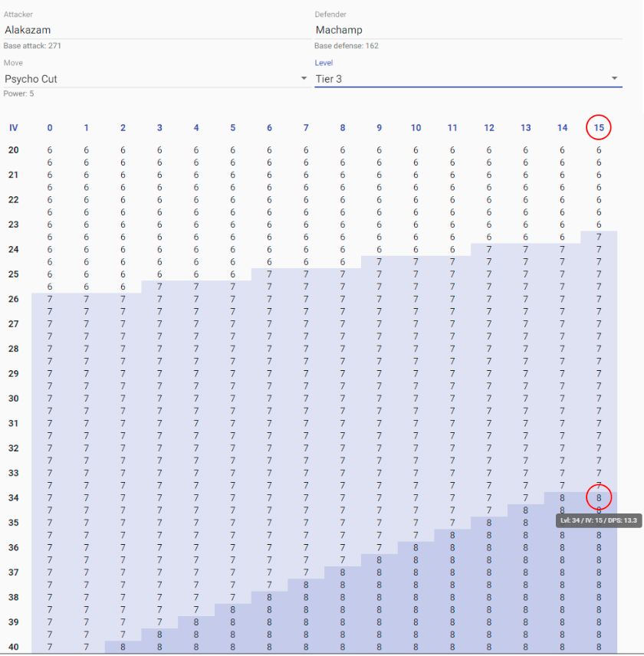Click damage cell level 25, IV 6
The height and width of the screenshot is (656, 644).
click(x=270, y=274)
